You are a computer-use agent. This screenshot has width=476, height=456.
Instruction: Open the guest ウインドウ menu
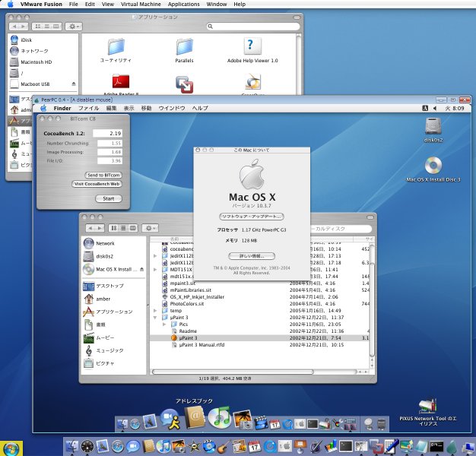coord(172,109)
